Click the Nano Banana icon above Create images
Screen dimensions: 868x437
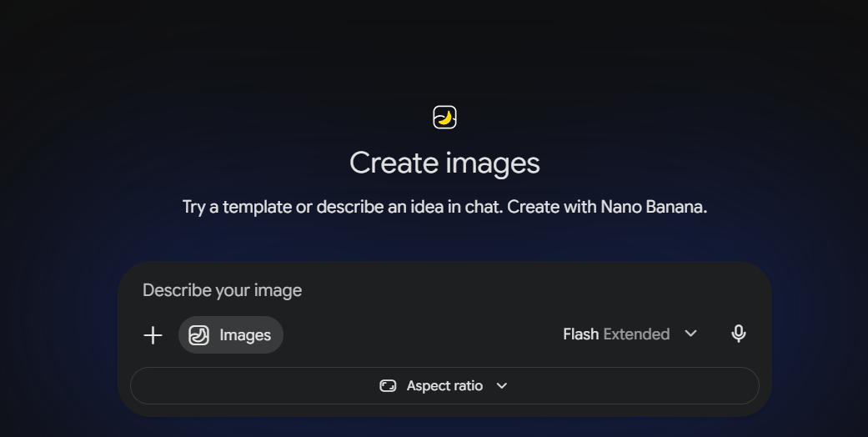(444, 118)
